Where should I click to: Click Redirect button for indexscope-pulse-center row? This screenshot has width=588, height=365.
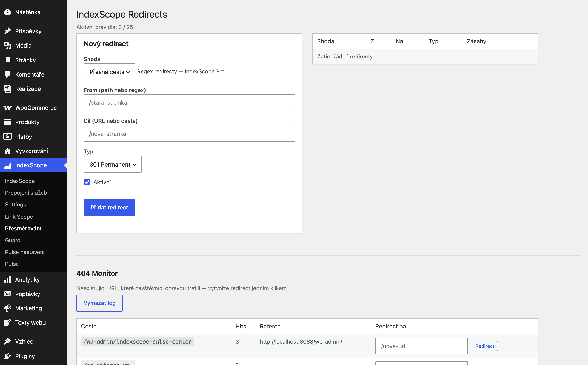pyautogui.click(x=485, y=346)
